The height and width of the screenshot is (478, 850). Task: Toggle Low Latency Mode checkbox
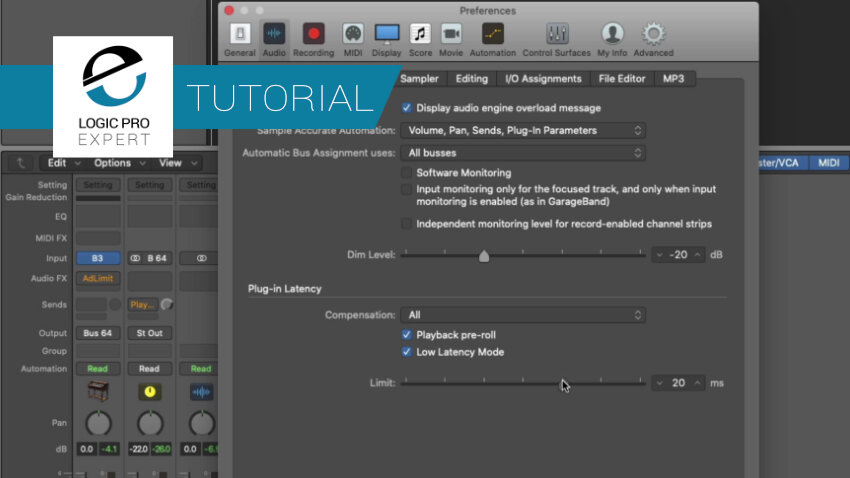[x=407, y=352]
